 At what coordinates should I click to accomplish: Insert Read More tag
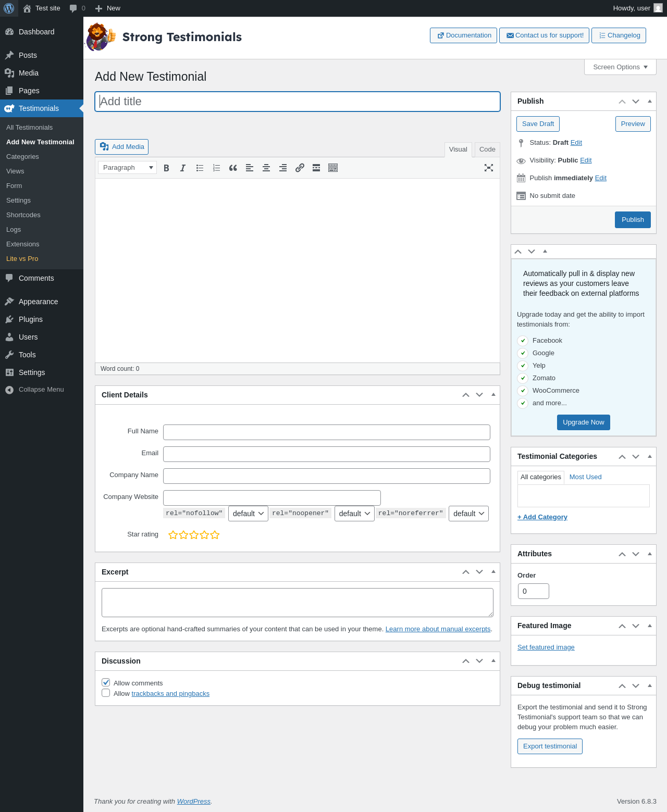point(316,168)
